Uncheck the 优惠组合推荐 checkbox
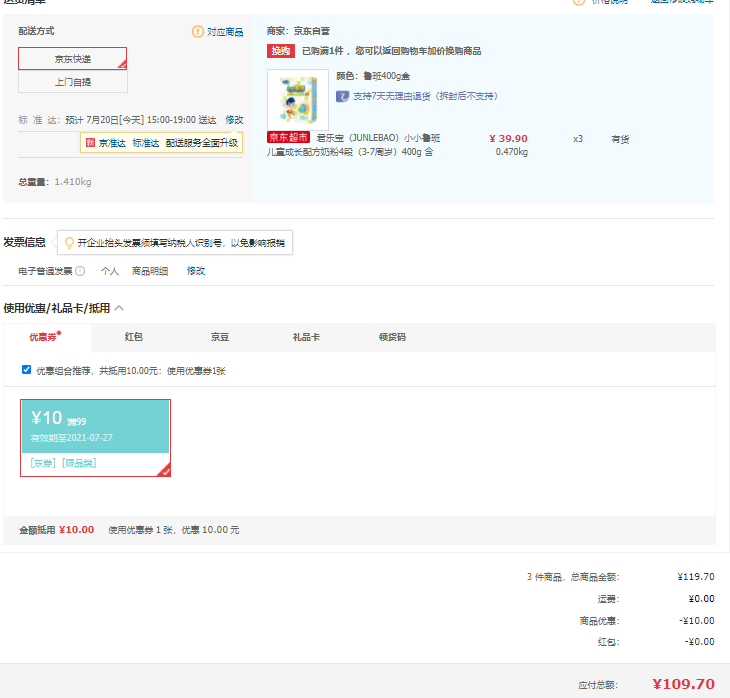 click(x=27, y=370)
